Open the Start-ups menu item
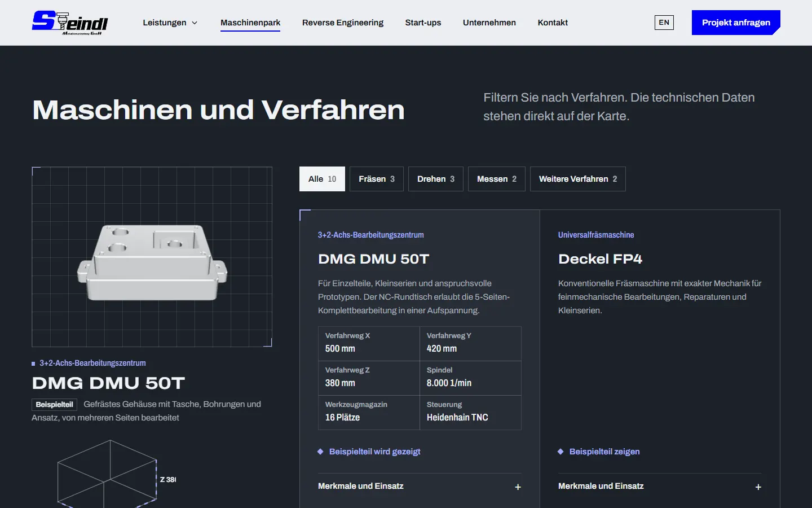 coord(423,23)
